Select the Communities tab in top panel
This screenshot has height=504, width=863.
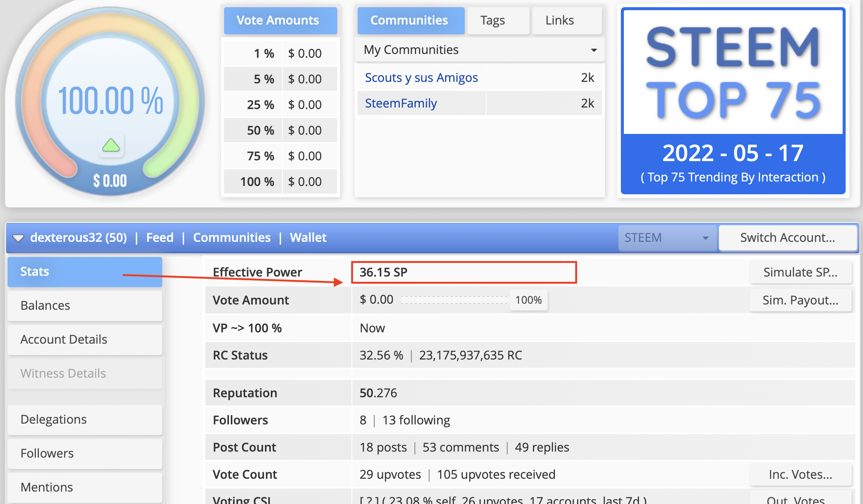click(411, 20)
